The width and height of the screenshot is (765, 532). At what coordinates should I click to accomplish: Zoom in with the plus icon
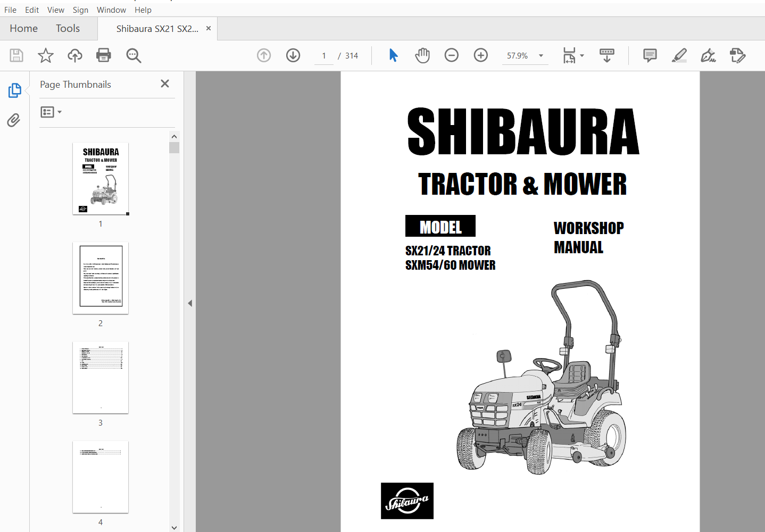tap(481, 55)
